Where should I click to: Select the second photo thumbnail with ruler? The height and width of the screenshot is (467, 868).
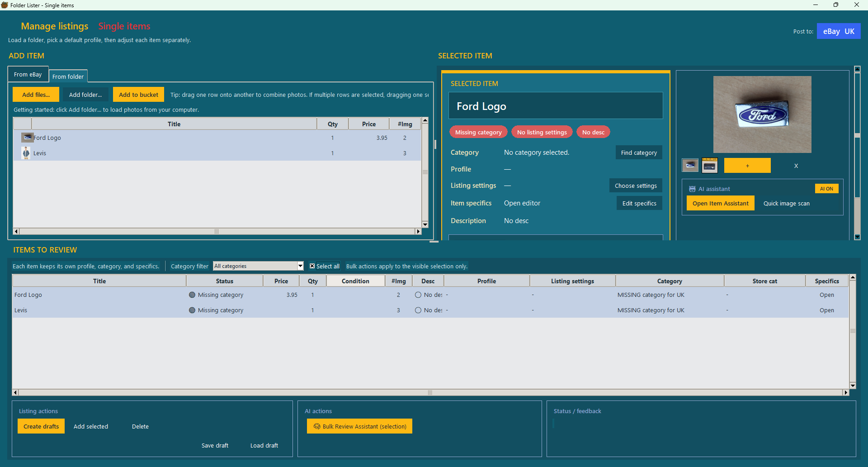click(x=709, y=166)
